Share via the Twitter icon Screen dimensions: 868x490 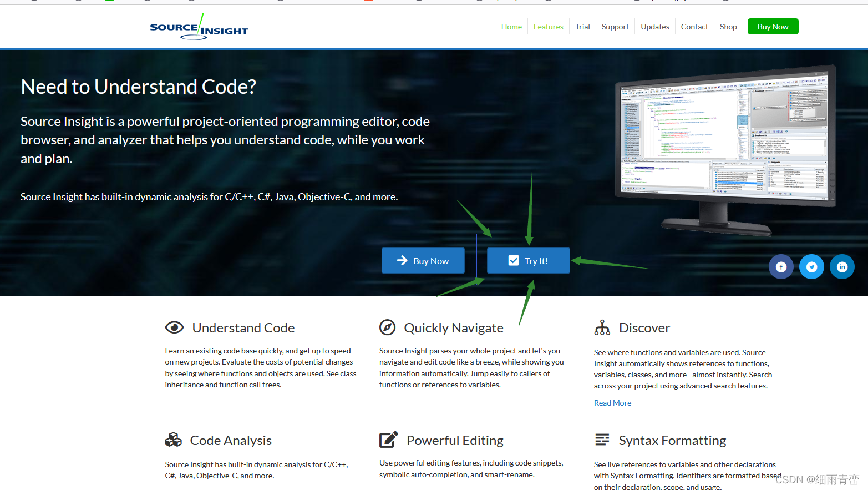[x=811, y=267]
